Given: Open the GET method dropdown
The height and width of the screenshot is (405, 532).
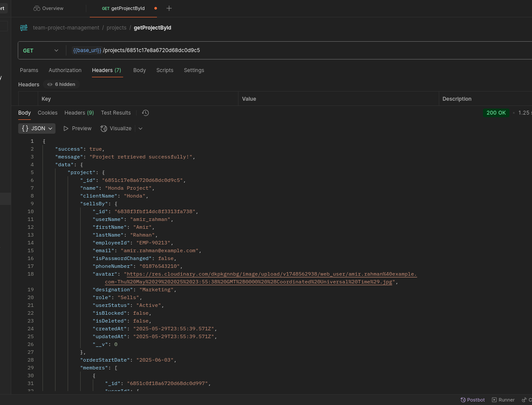Looking at the screenshot, I should coord(40,50).
